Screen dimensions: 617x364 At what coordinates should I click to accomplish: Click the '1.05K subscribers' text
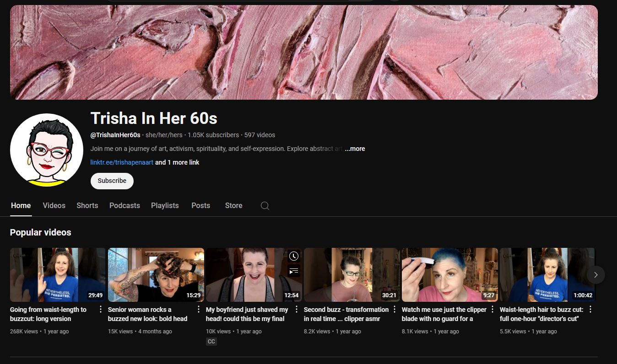(213, 135)
